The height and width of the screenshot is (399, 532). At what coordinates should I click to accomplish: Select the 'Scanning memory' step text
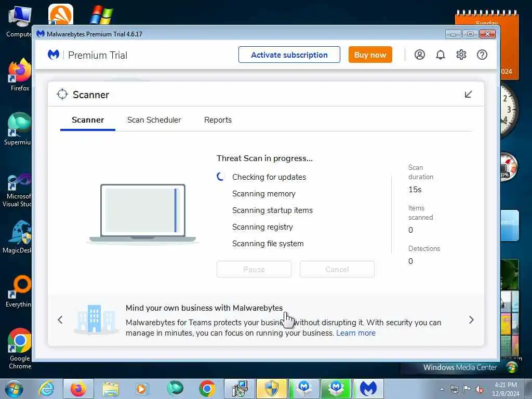tap(263, 194)
